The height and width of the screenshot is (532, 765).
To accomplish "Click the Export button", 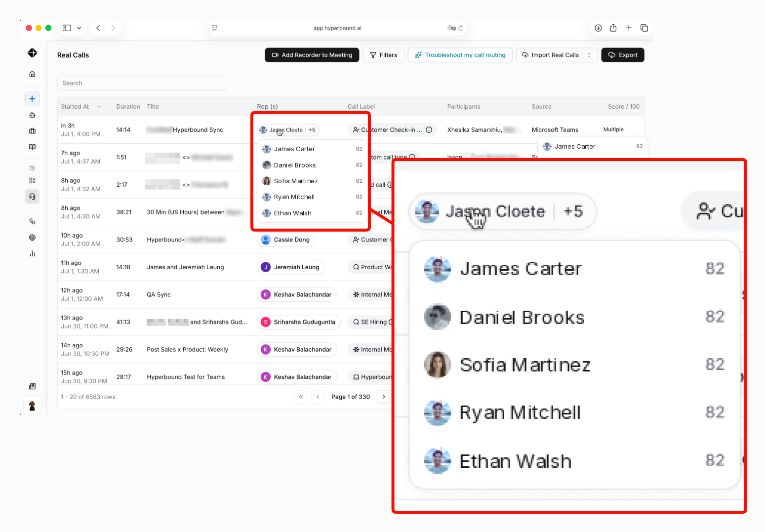I will point(623,55).
